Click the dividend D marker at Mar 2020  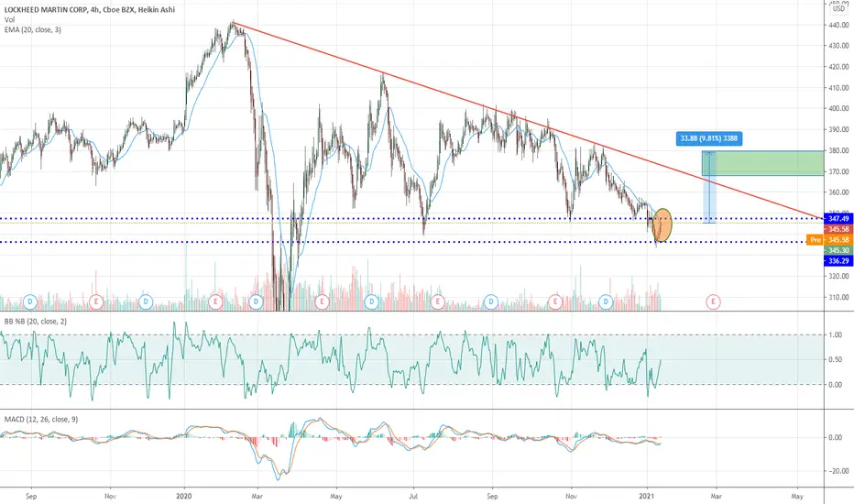[256, 301]
